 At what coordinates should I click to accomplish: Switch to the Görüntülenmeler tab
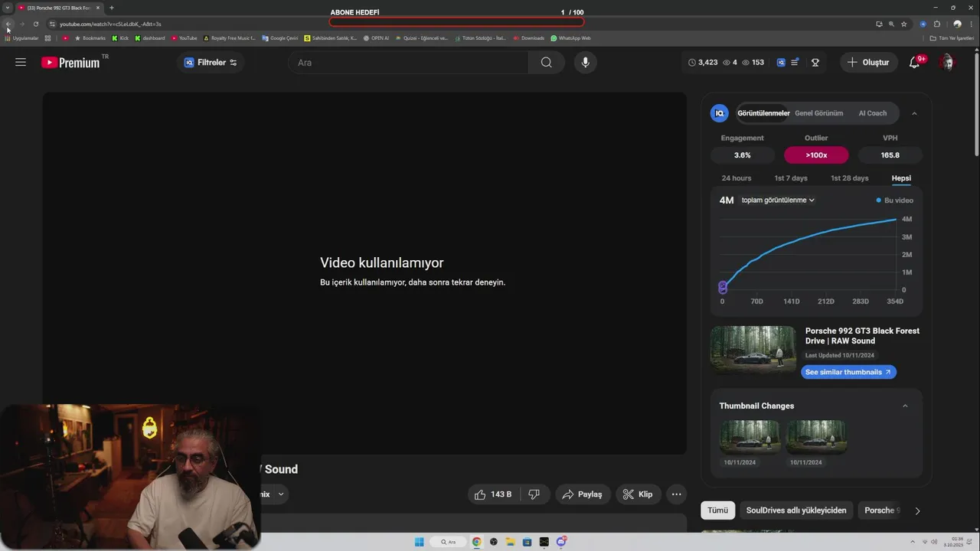[x=763, y=113]
